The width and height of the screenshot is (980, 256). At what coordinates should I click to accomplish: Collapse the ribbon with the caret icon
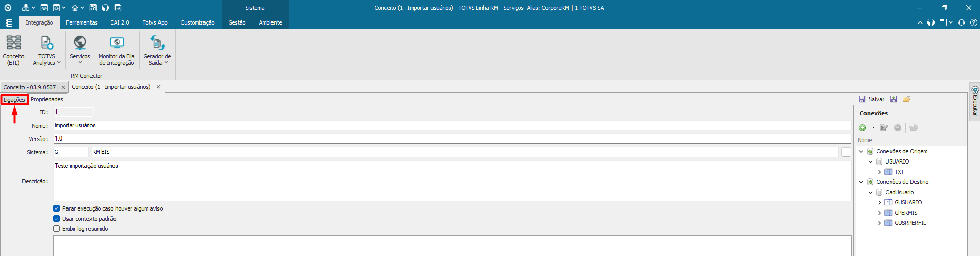(x=920, y=22)
